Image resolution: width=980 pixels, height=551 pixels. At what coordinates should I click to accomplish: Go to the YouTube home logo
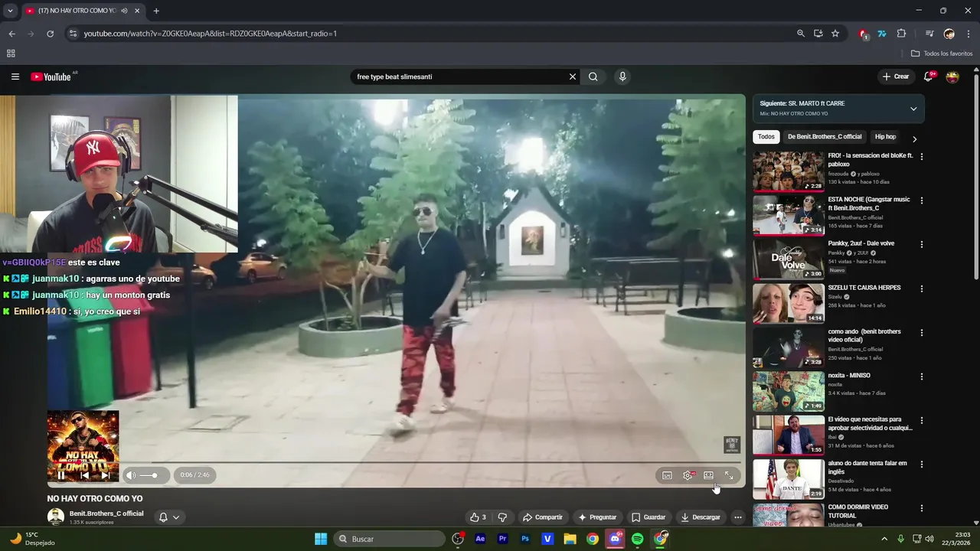(x=51, y=77)
